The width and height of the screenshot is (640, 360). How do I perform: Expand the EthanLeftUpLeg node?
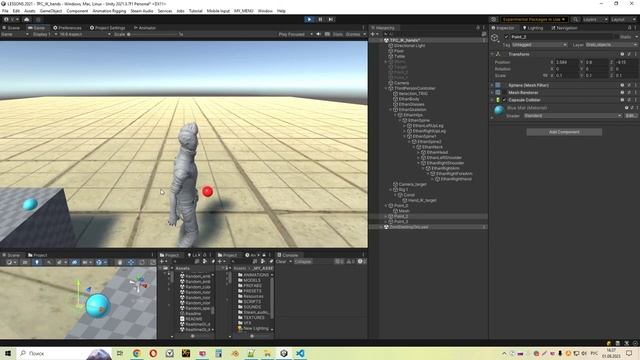[x=405, y=126]
